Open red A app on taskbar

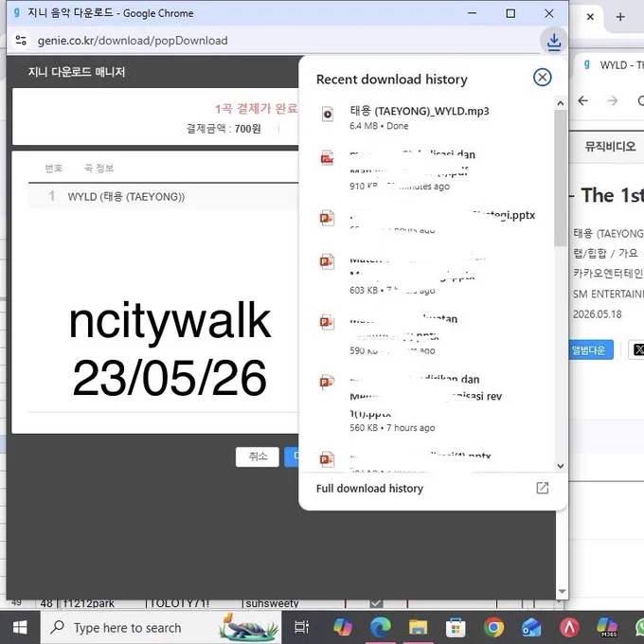[569, 628]
